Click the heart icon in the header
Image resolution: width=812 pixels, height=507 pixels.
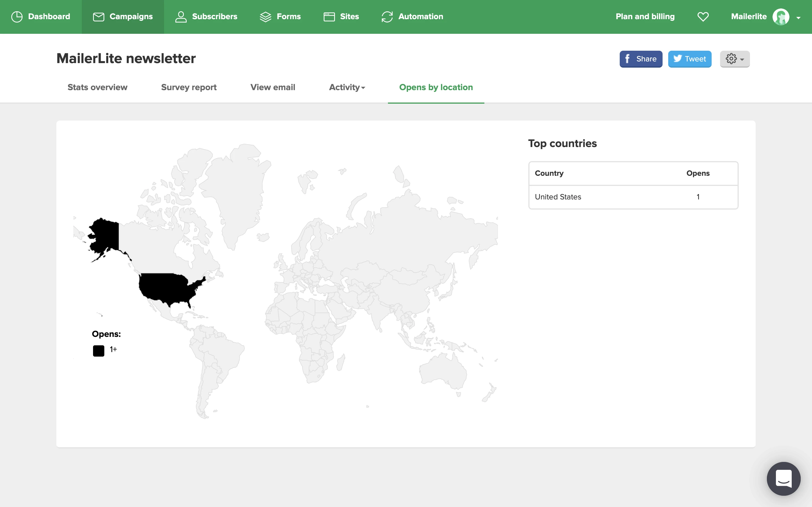pyautogui.click(x=703, y=17)
